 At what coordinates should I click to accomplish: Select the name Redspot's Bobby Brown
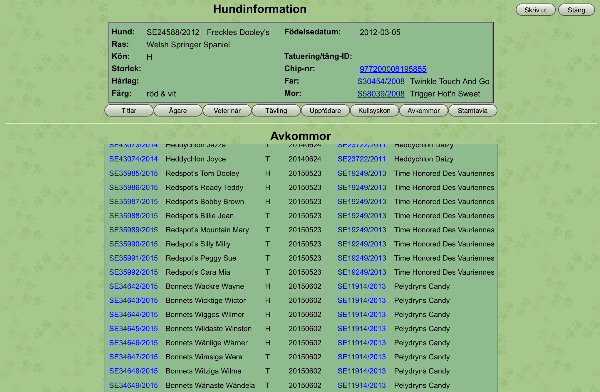(205, 202)
